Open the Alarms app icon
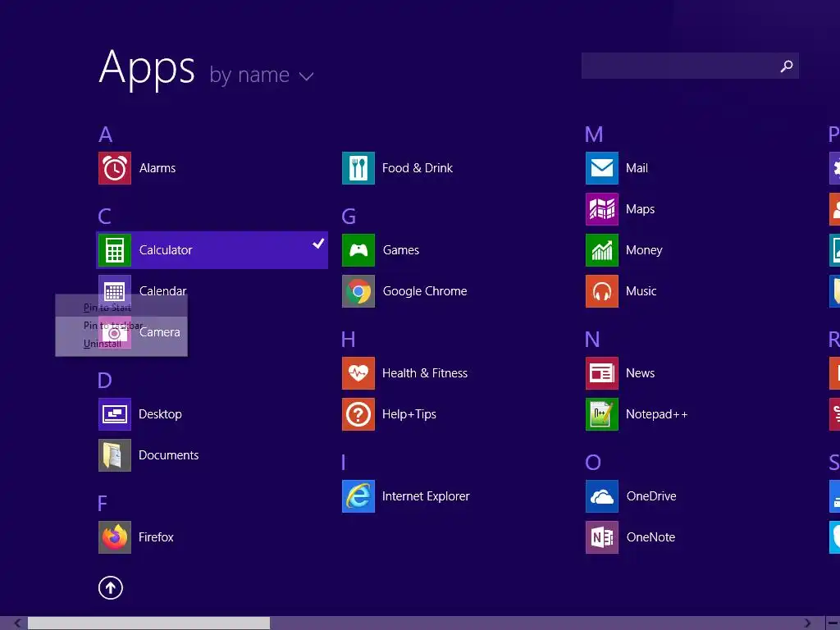The width and height of the screenshot is (840, 630). (115, 168)
